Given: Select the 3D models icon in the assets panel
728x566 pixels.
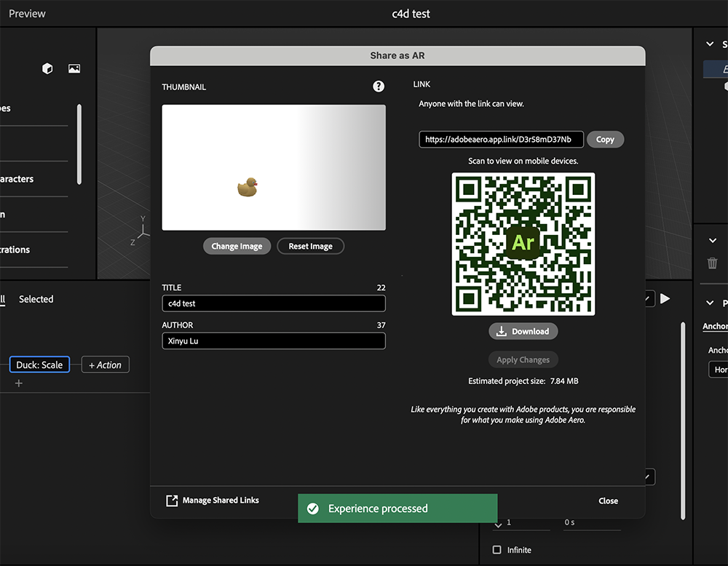Looking at the screenshot, I should 47,68.
